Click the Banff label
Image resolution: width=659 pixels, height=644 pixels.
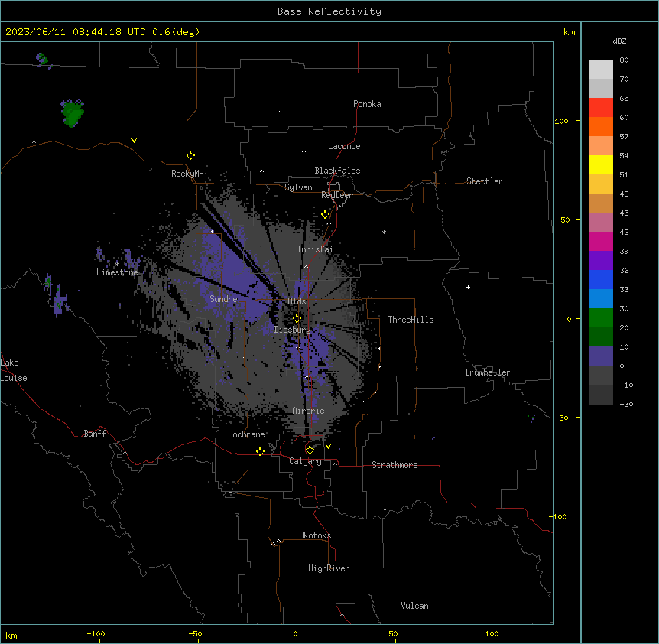tap(95, 434)
